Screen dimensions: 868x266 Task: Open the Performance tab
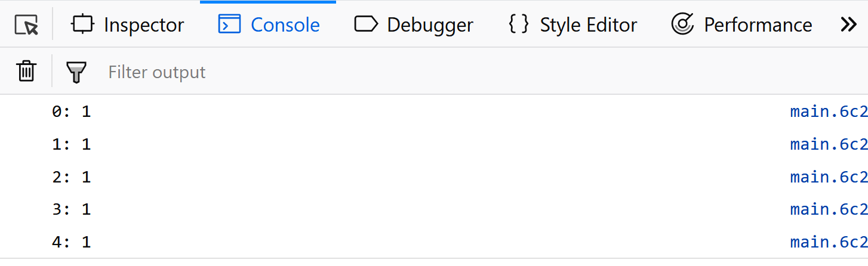pyautogui.click(x=741, y=25)
